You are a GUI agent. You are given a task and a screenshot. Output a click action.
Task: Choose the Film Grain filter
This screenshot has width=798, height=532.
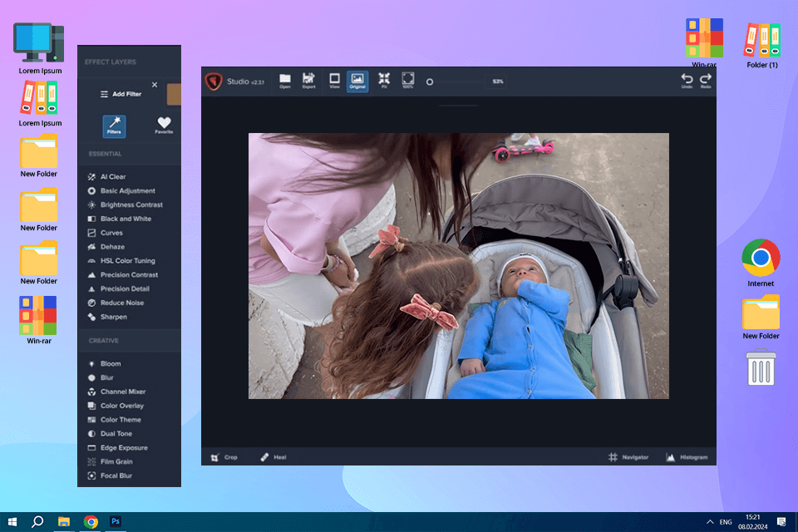(x=110, y=461)
